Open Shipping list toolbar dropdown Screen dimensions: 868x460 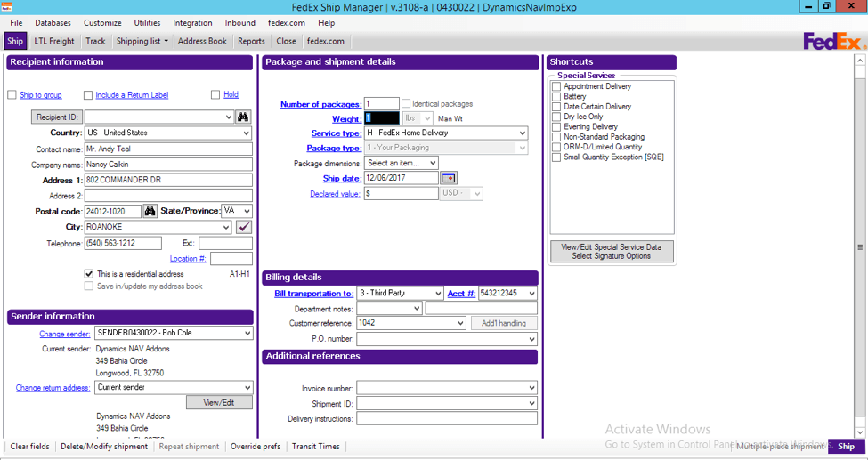(142, 41)
